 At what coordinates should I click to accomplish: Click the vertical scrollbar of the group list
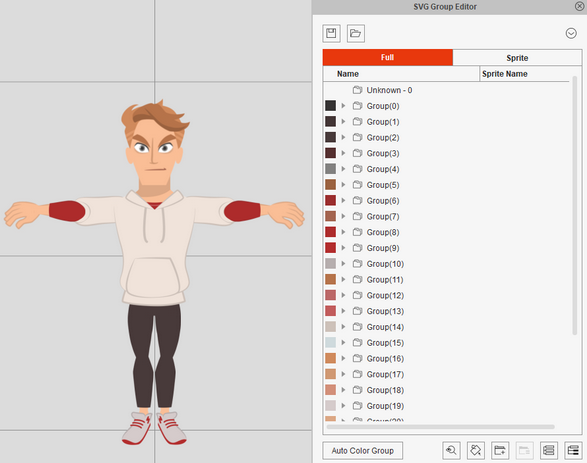tap(575, 205)
